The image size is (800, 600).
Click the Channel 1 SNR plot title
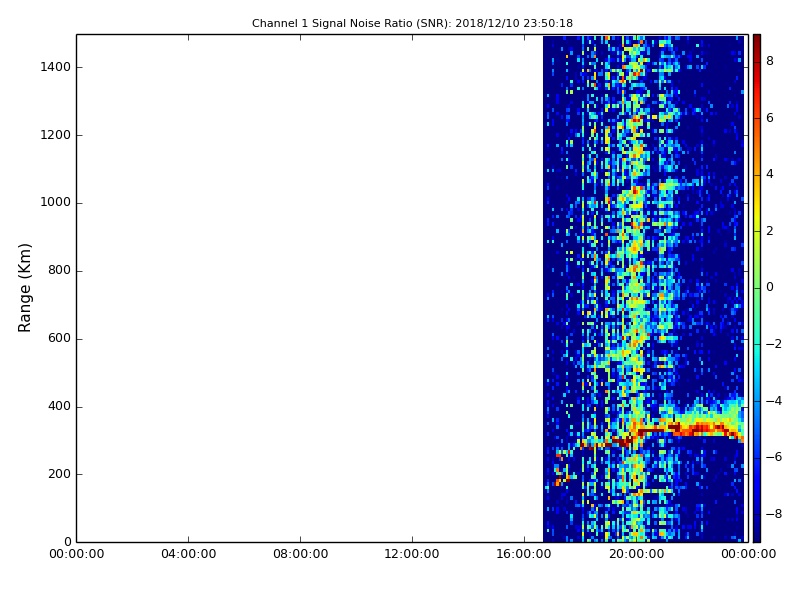click(412, 23)
